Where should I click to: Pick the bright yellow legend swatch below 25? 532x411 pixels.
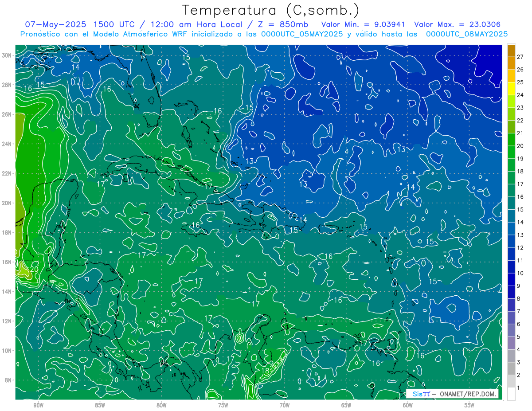511,89
